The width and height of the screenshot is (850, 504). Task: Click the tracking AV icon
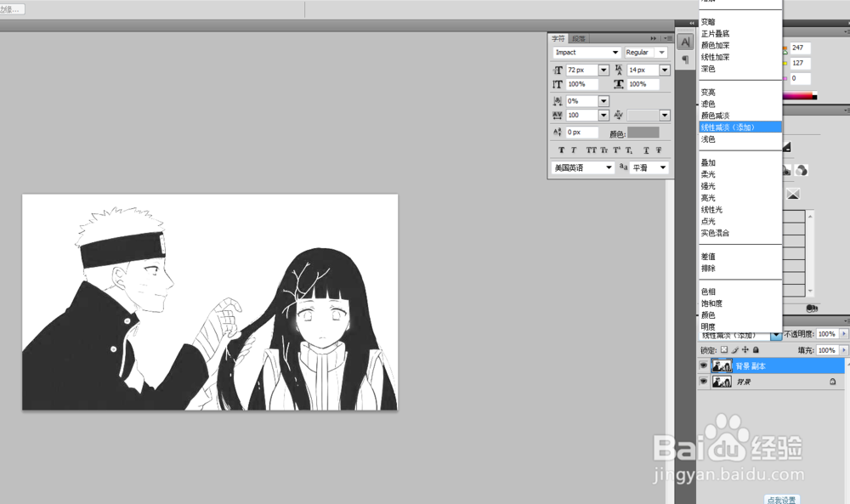click(558, 116)
